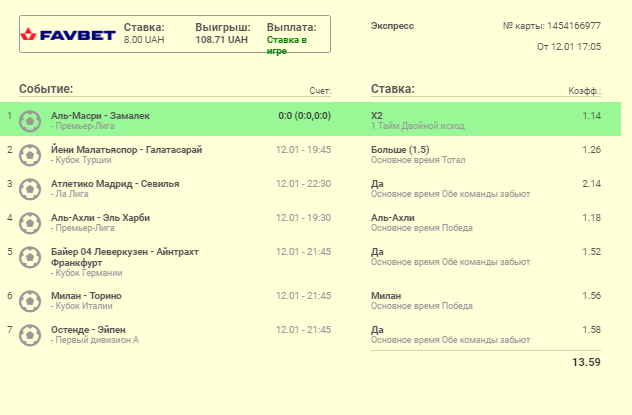This screenshot has height=415, width=632.
Task: Select Байер 04 Леверкузен - Айнтрахт Франкфурт match
Action: click(x=125, y=257)
